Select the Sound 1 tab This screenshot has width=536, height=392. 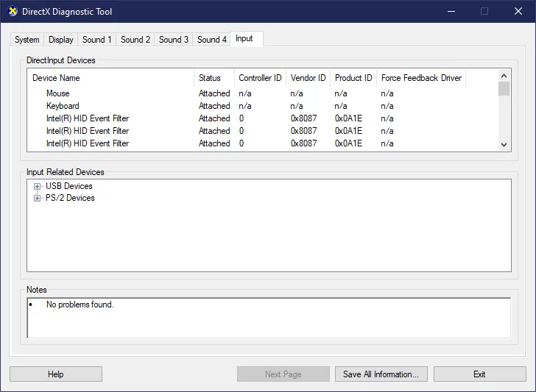pyautogui.click(x=97, y=40)
